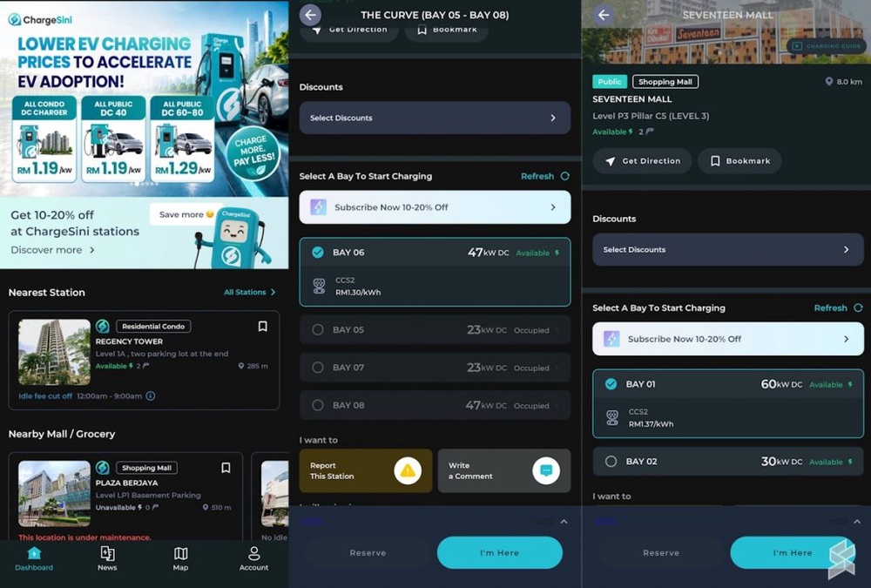Select the BAY 08 radio option
Viewport: 871px width, 588px height.
(x=318, y=405)
